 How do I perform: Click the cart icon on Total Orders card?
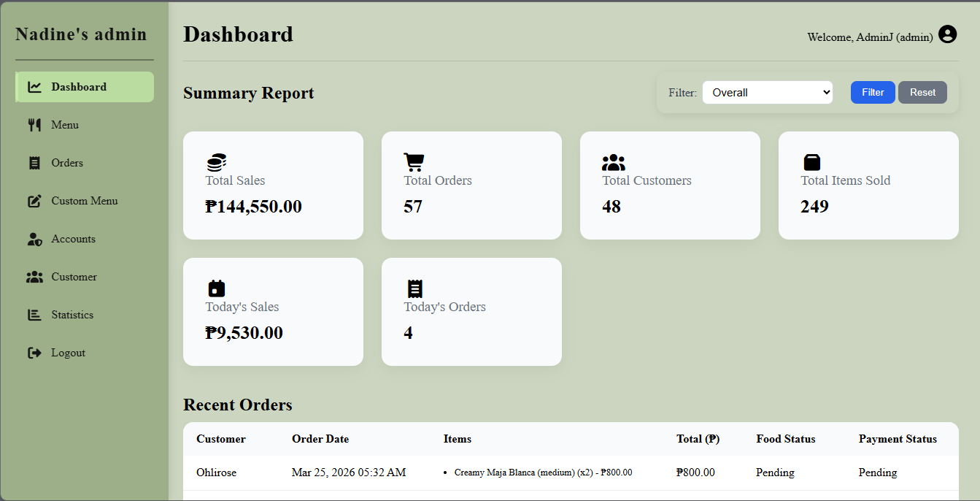point(414,161)
